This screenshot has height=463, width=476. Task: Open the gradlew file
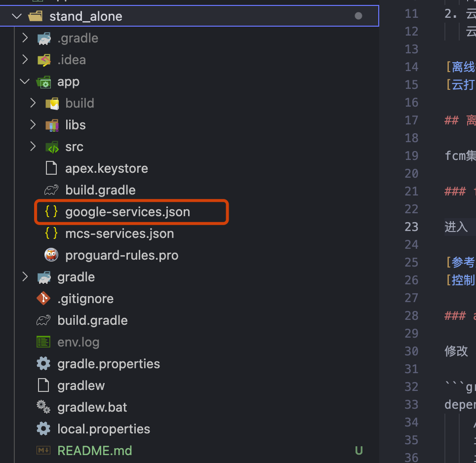pyautogui.click(x=81, y=386)
